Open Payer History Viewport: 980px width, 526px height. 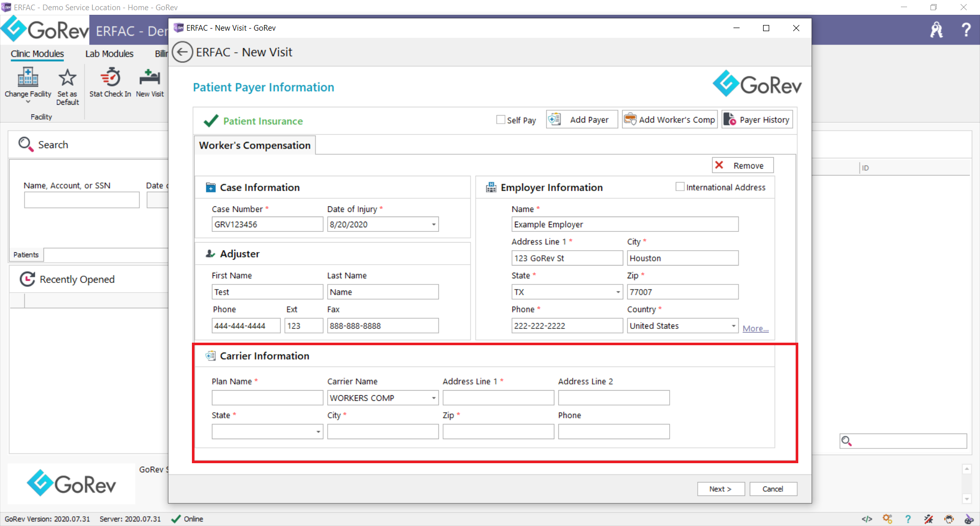point(757,119)
